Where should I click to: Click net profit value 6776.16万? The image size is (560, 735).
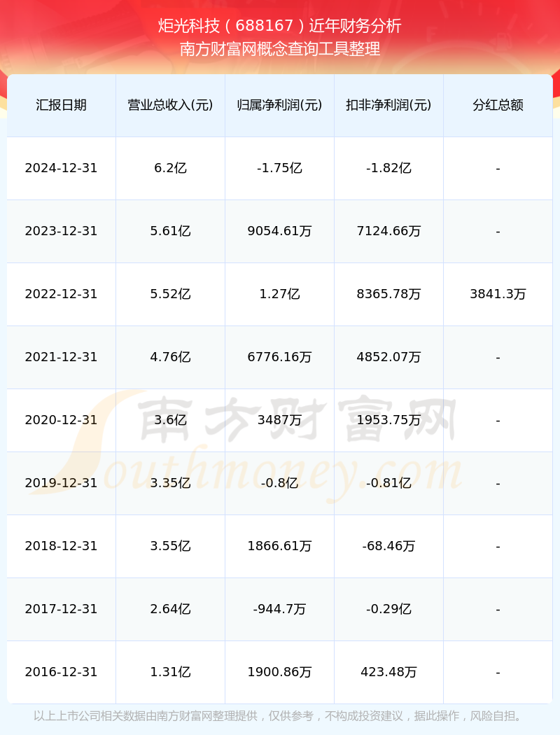[279, 357]
